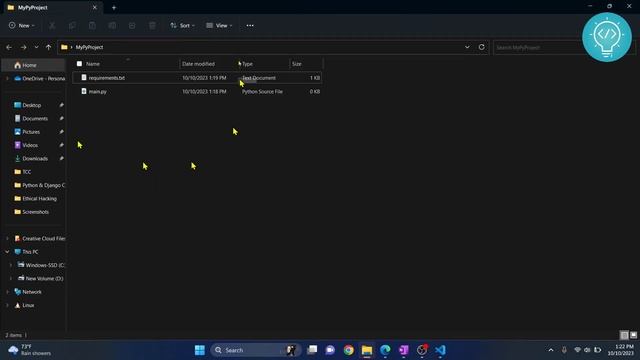Toggle the select all items checkbox
640x360 pixels.
click(x=79, y=64)
